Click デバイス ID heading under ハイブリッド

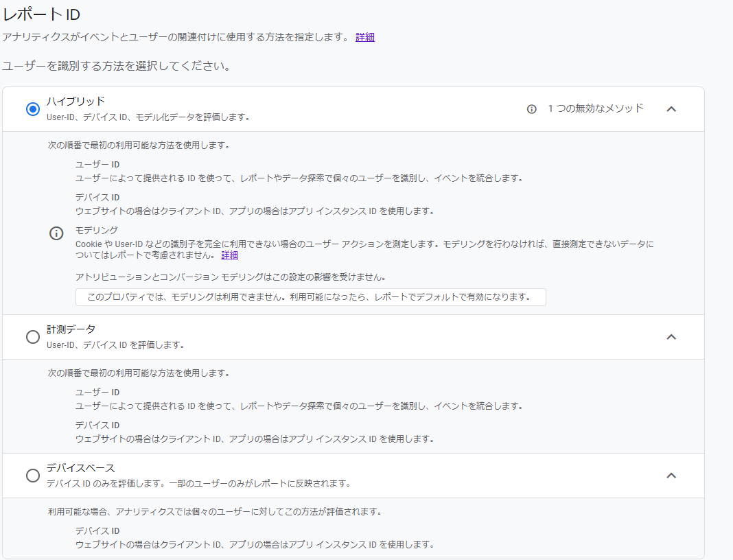97,197
